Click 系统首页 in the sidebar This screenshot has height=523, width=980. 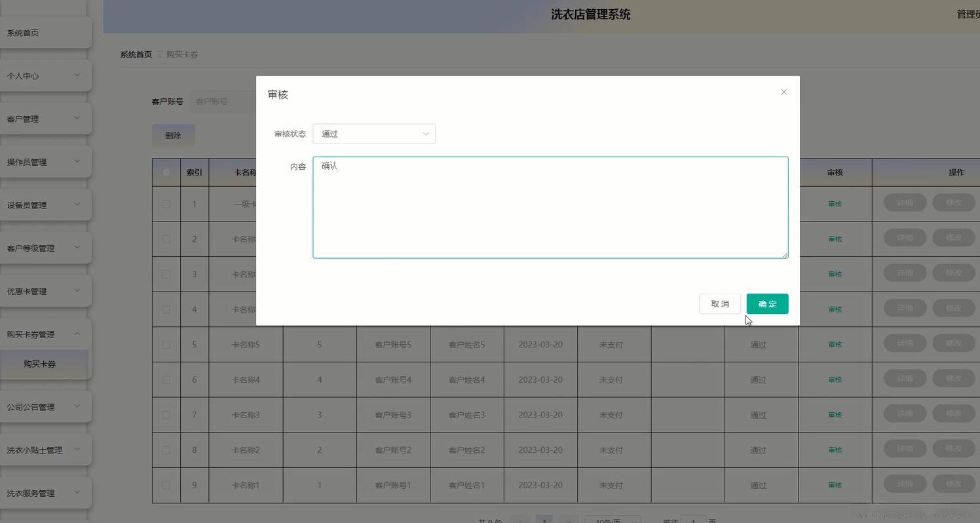click(x=22, y=32)
